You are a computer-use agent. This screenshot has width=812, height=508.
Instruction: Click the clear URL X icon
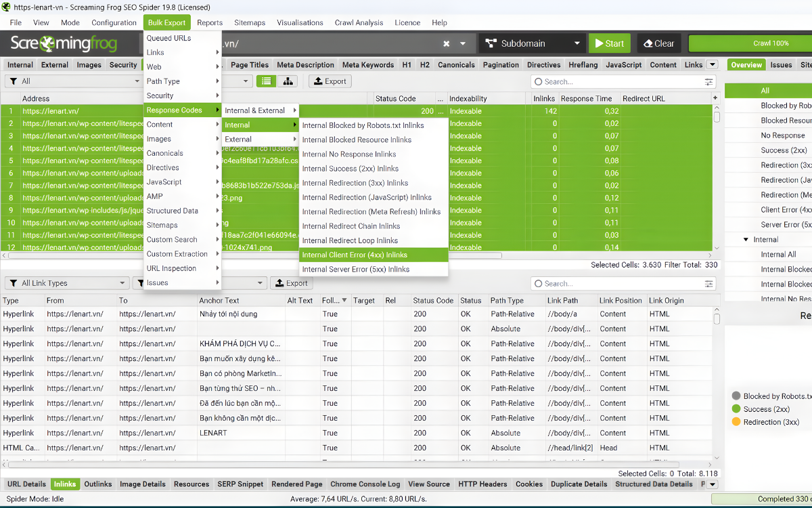[447, 43]
